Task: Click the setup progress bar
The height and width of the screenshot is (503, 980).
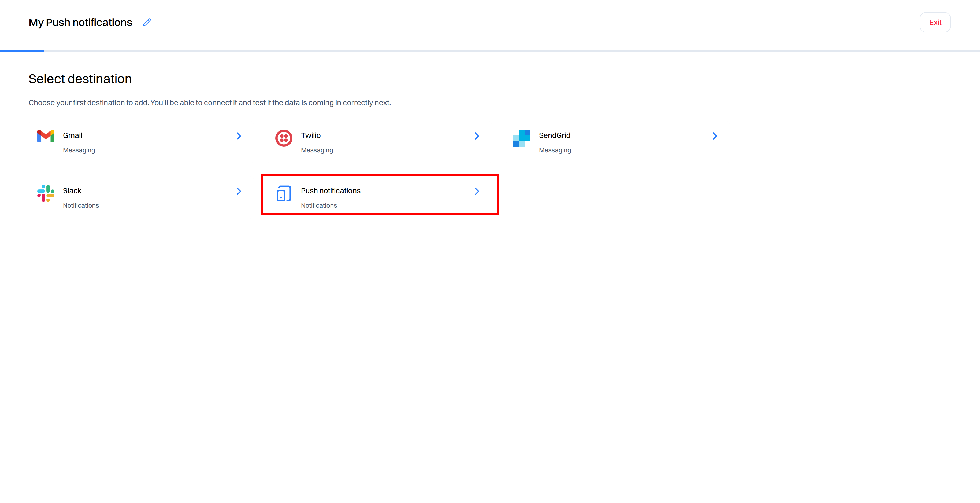Action: 490,50
